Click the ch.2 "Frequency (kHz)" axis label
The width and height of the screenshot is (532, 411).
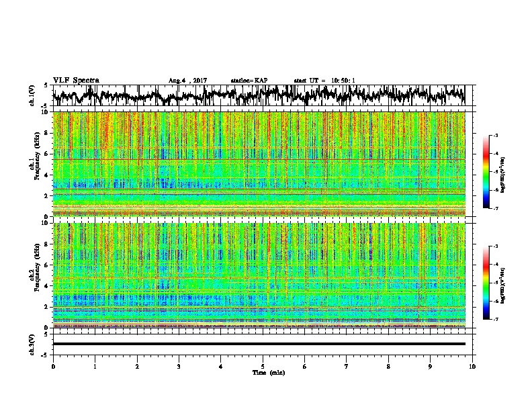point(37,267)
